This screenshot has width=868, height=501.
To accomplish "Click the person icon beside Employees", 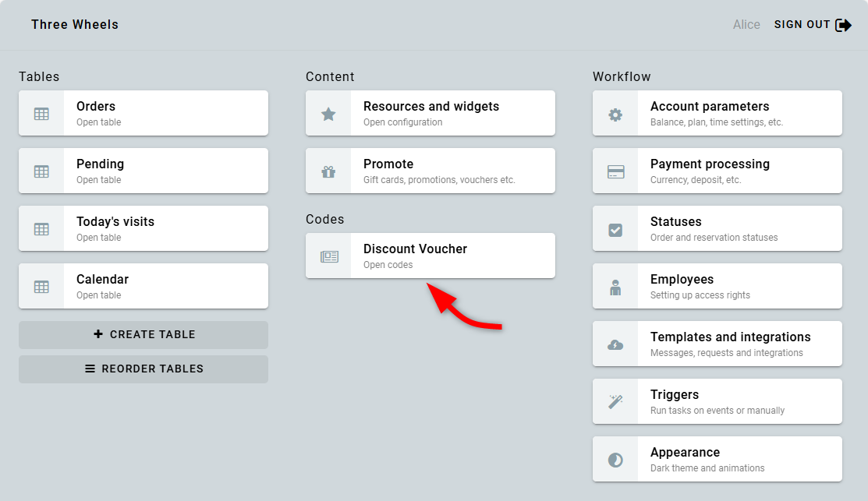I will click(x=615, y=287).
